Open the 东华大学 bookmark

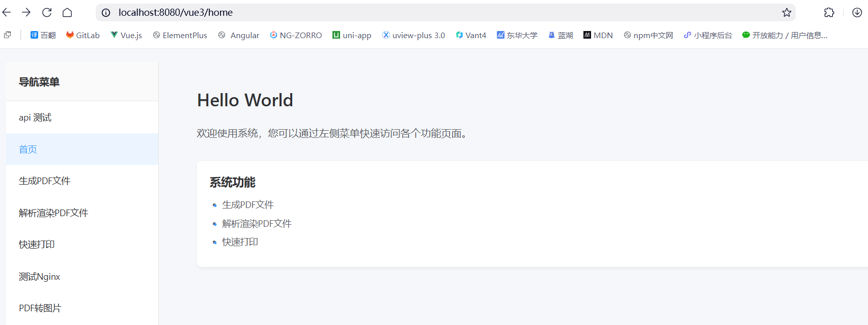[517, 35]
